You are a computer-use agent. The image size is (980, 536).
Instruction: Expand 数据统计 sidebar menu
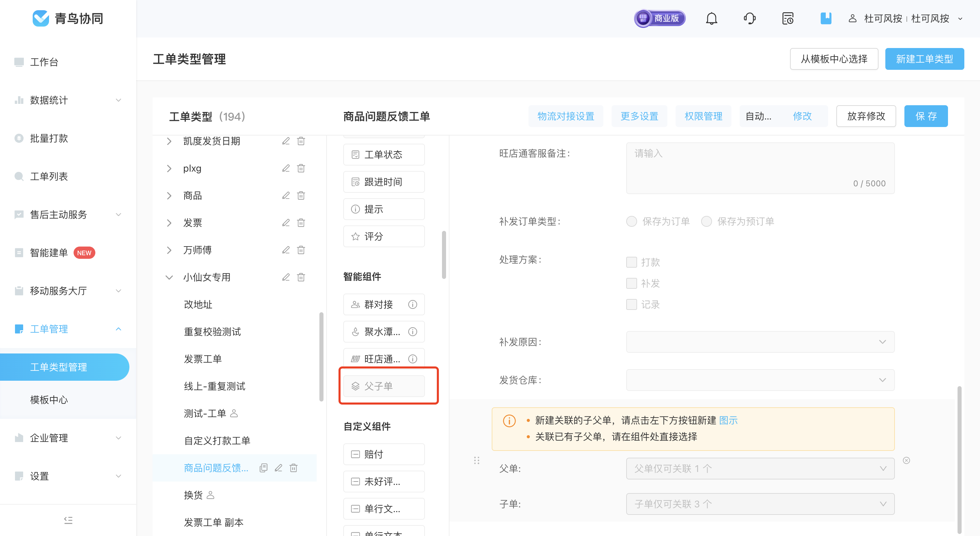tap(68, 100)
